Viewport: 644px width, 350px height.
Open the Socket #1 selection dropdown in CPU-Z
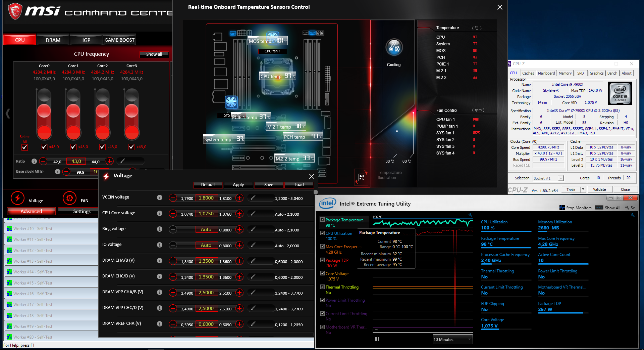548,178
